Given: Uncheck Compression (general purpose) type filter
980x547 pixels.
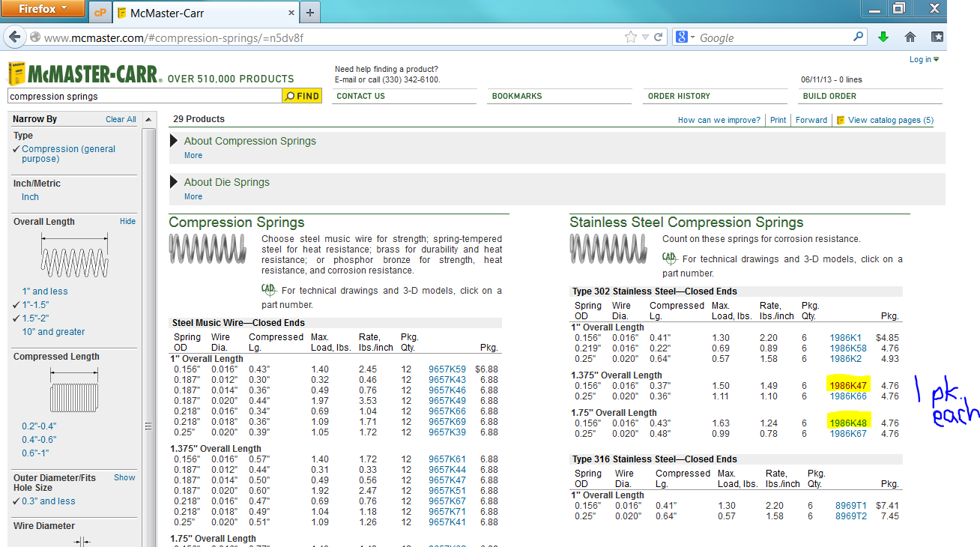Looking at the screenshot, I should pyautogui.click(x=68, y=154).
